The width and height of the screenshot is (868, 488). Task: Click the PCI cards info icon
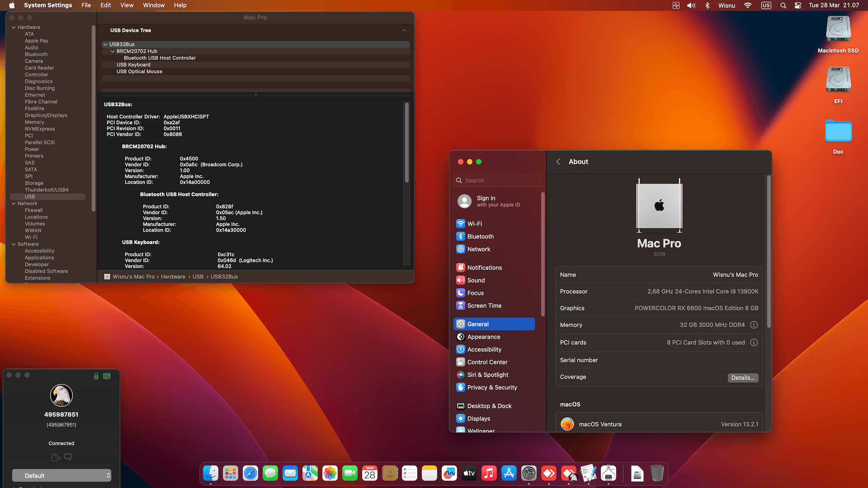point(754,343)
